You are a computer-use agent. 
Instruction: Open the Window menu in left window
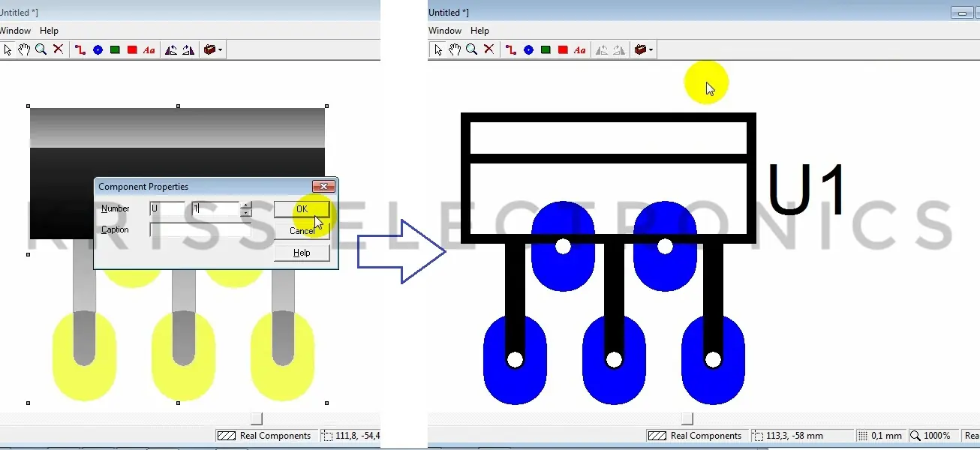click(x=15, y=31)
